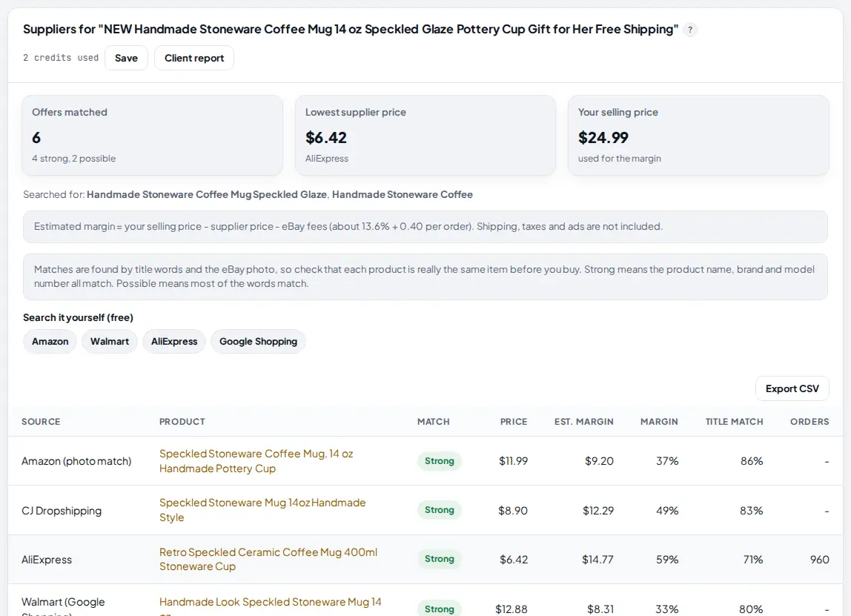Image resolution: width=851 pixels, height=616 pixels.
Task: Click the 49% margin cell
Action: (x=667, y=511)
